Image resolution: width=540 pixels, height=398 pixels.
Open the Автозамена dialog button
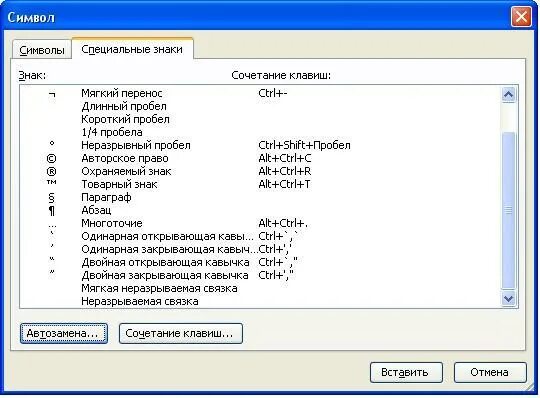coord(64,333)
